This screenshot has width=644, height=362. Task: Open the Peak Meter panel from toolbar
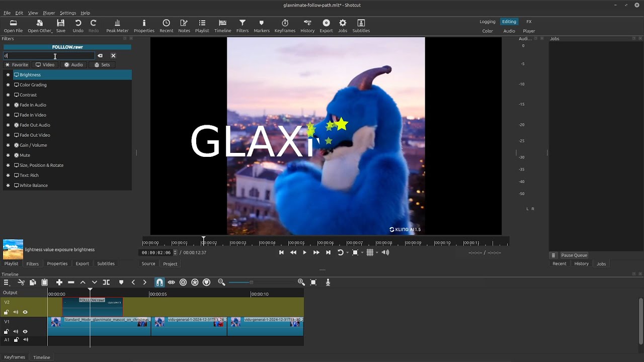pyautogui.click(x=117, y=26)
